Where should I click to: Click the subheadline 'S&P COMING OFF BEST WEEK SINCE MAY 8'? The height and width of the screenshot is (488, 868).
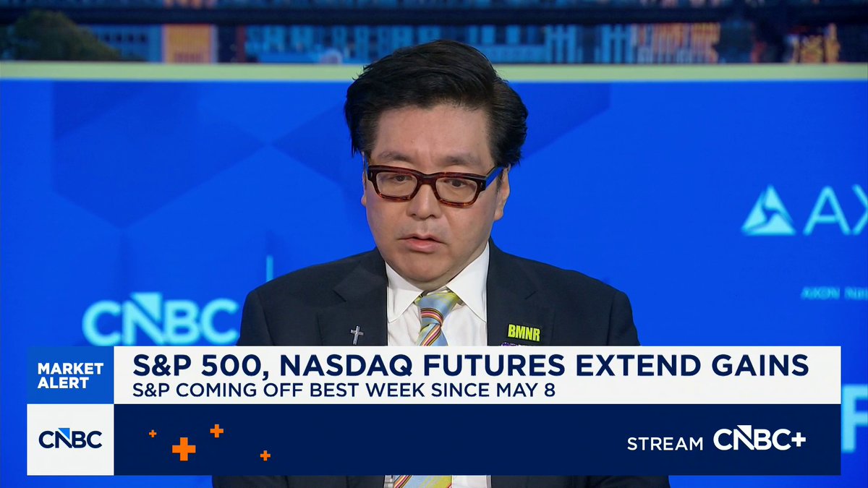point(343,391)
